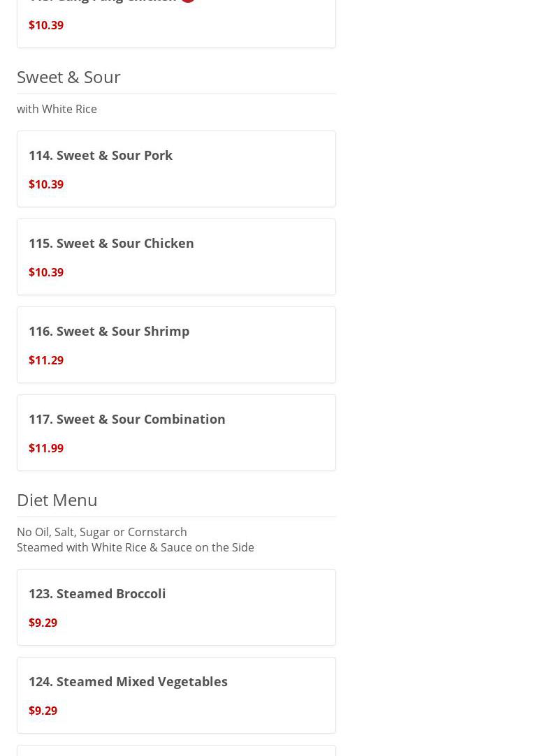Click the partially visible card below Steamed Mixed Vegetables
538x756 pixels.
pyautogui.click(x=176, y=750)
